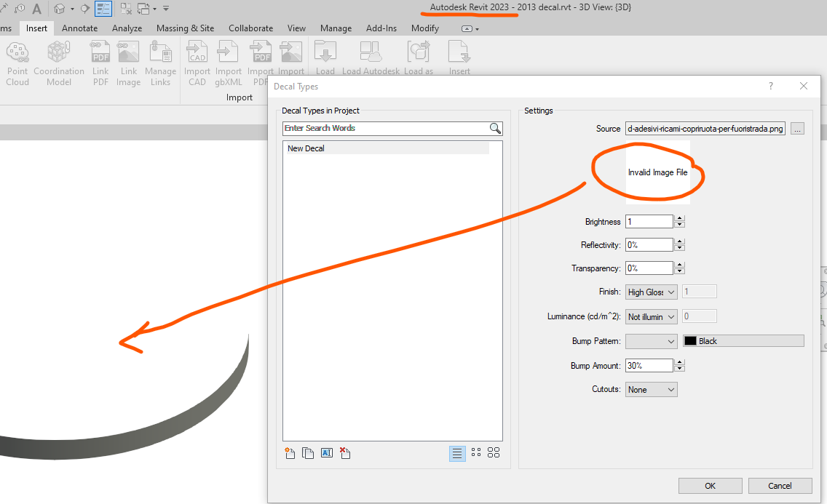827x504 pixels.
Task: Open the Bump Pattern dropdown
Action: pos(652,341)
